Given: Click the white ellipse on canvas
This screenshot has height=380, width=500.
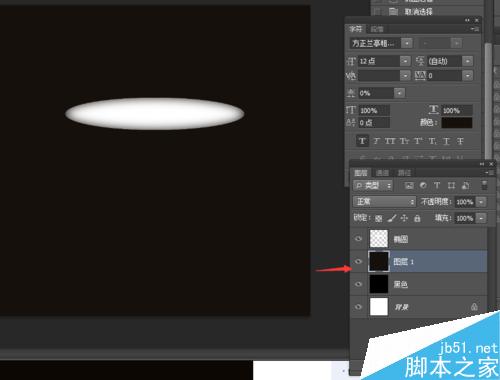Looking at the screenshot, I should point(155,114).
